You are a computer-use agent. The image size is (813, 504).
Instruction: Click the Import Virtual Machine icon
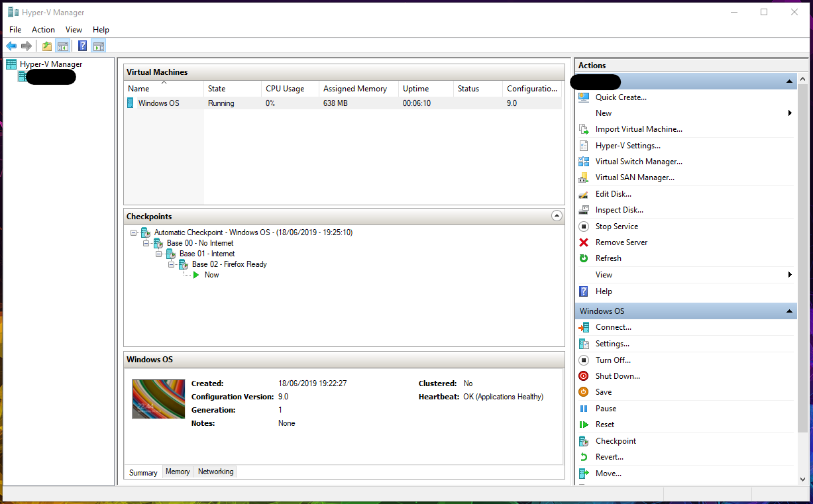point(584,129)
